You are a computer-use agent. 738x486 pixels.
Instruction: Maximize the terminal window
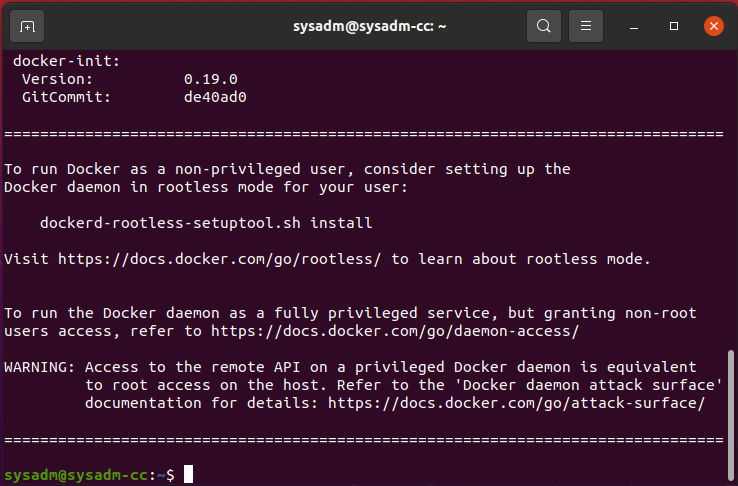tap(674, 26)
